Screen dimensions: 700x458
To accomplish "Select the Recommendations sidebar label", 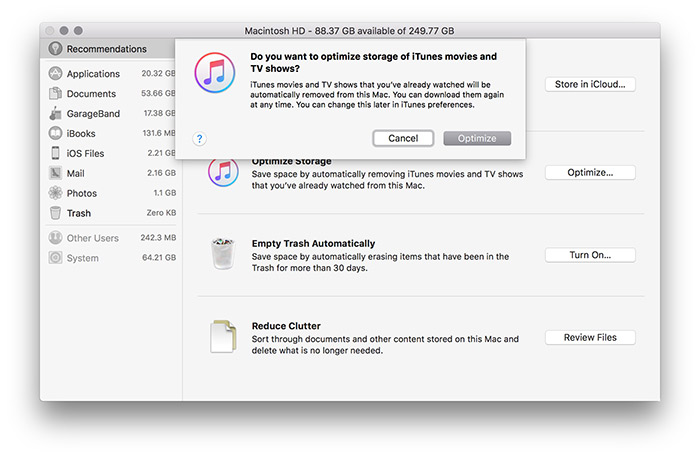I will (107, 49).
